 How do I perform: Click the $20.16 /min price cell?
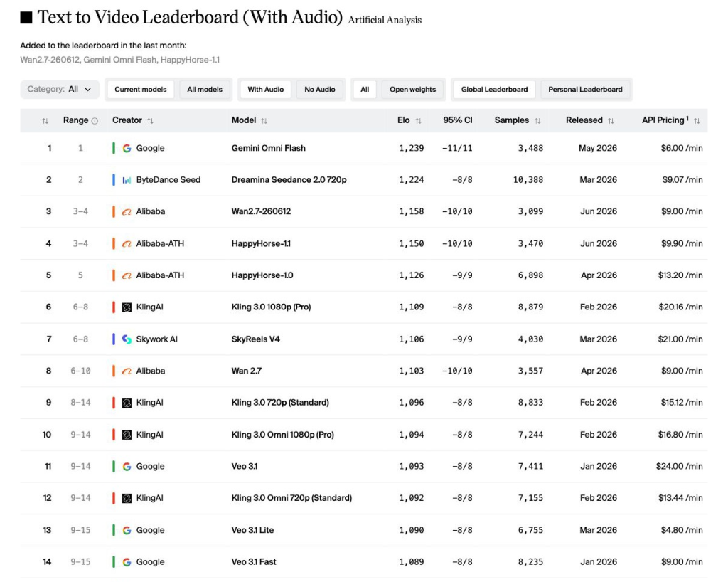(x=680, y=307)
